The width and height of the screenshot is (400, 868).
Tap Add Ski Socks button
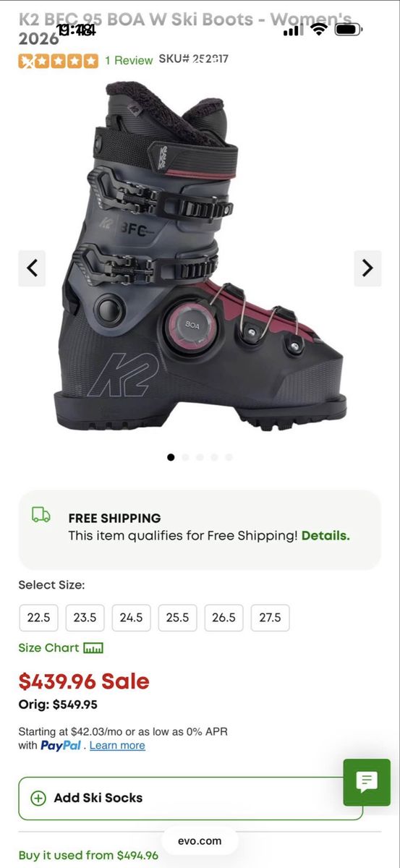tap(190, 799)
